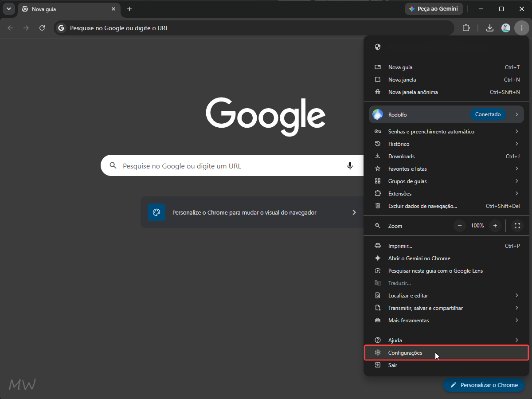
Task: Click the back navigation arrow
Action: point(10,28)
